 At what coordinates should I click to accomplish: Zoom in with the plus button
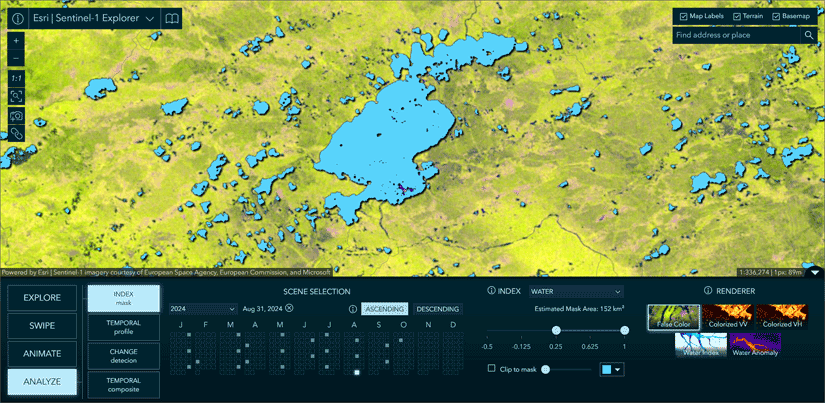[x=16, y=41]
